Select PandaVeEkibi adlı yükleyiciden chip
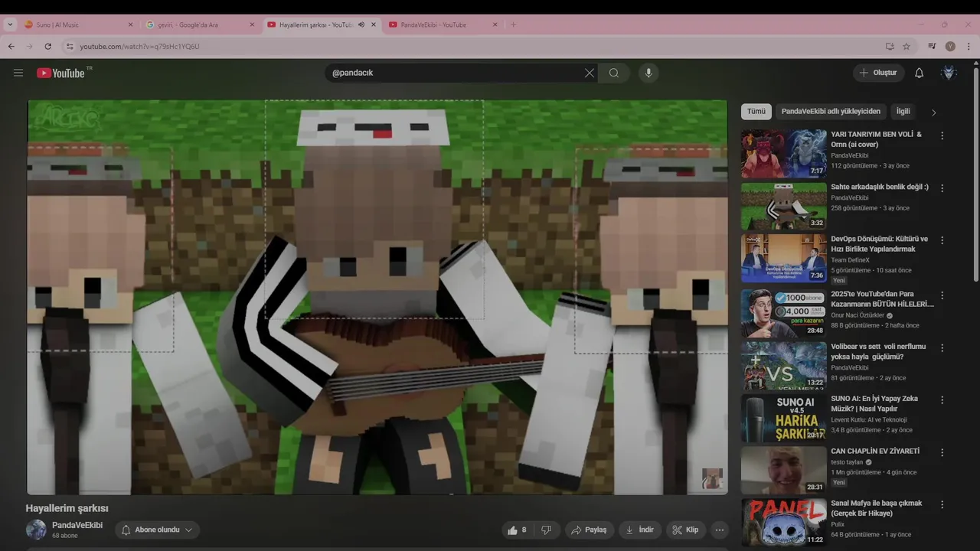980x551 pixels. [x=831, y=111]
